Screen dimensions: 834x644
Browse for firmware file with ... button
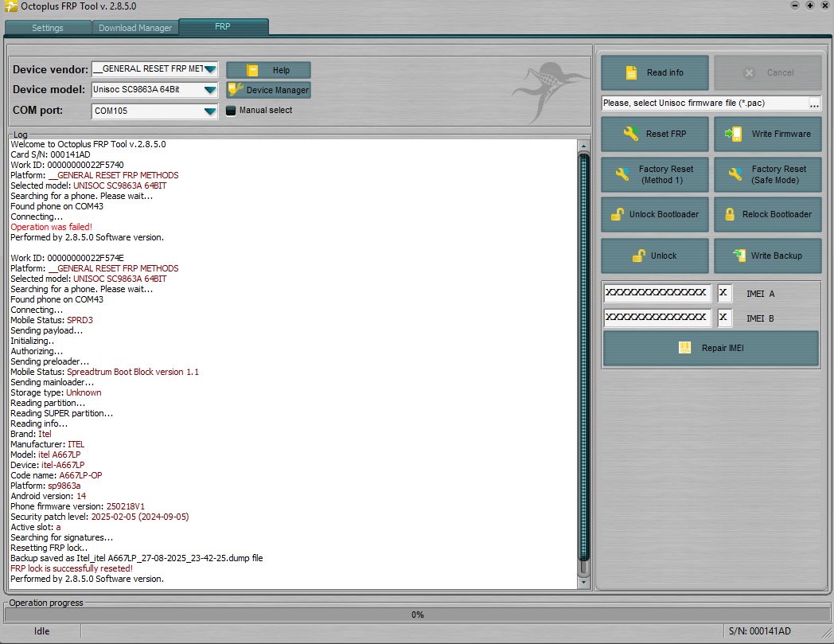[814, 103]
